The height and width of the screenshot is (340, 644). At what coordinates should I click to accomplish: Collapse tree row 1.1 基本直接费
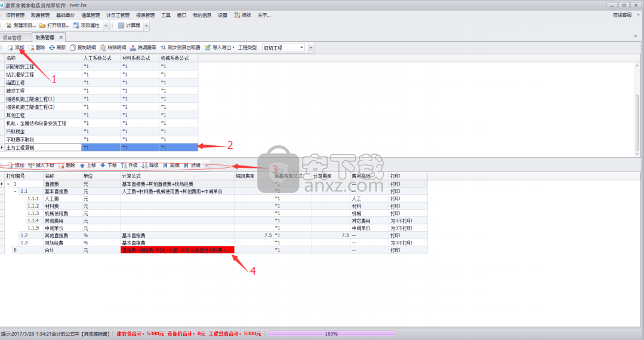15,192
